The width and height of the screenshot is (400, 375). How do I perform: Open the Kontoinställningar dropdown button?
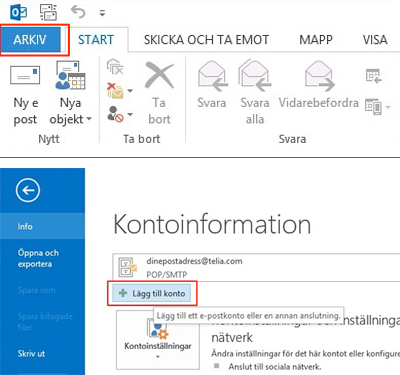[158, 340]
